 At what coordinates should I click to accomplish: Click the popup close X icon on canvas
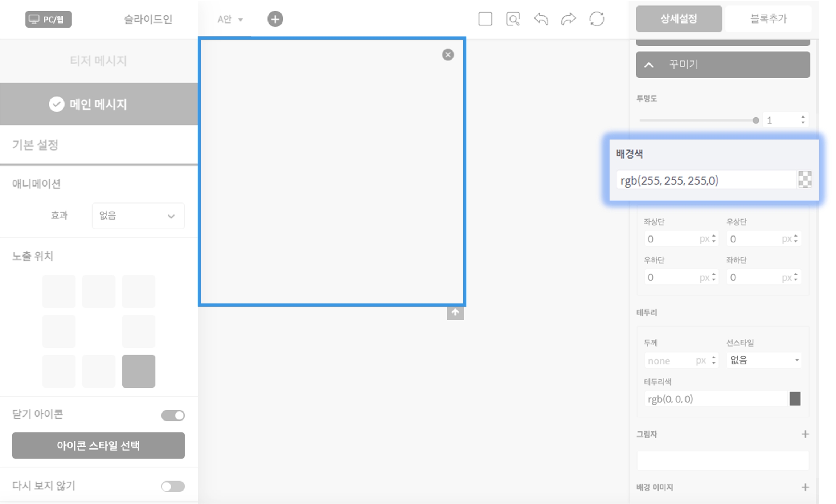click(448, 55)
